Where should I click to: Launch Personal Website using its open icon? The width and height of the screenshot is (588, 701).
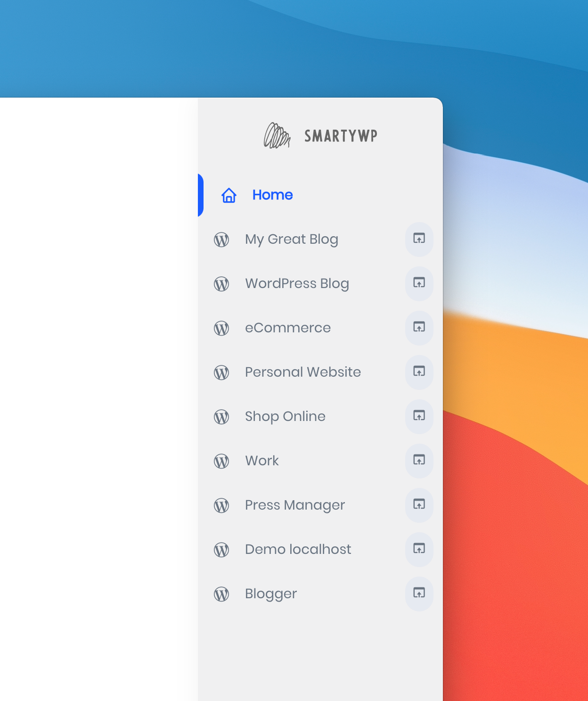tap(418, 372)
